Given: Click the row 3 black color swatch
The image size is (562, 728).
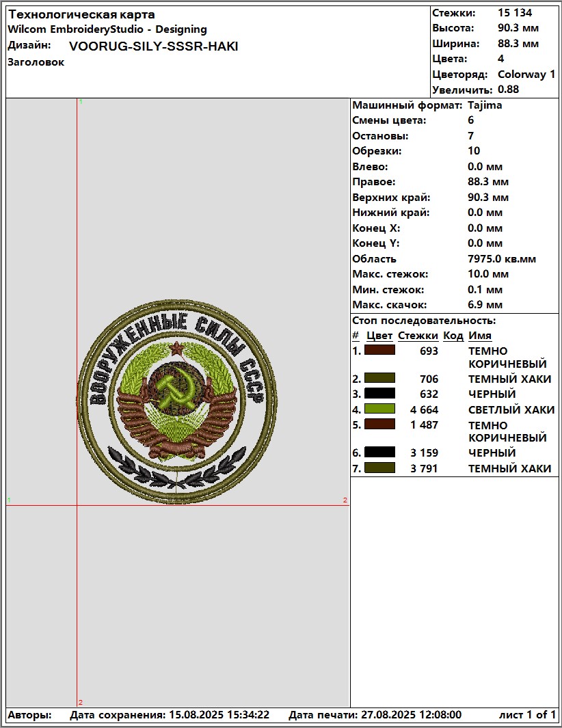Looking at the screenshot, I should 379,393.
